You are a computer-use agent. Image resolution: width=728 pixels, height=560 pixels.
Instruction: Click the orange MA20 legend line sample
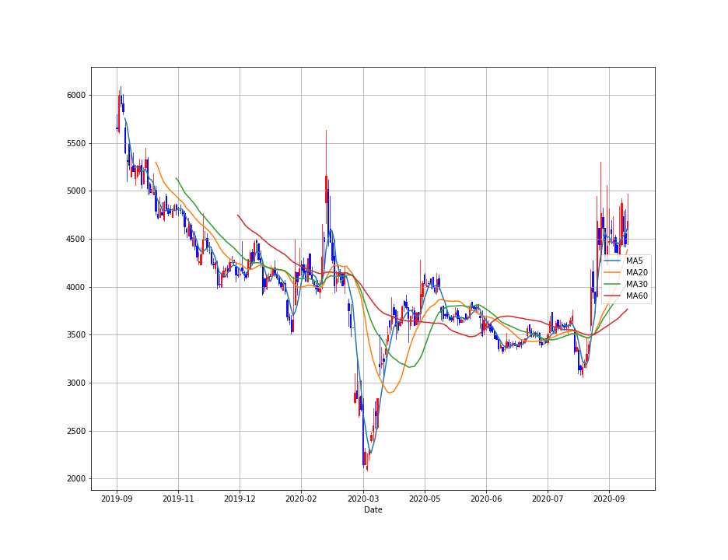[x=613, y=272]
